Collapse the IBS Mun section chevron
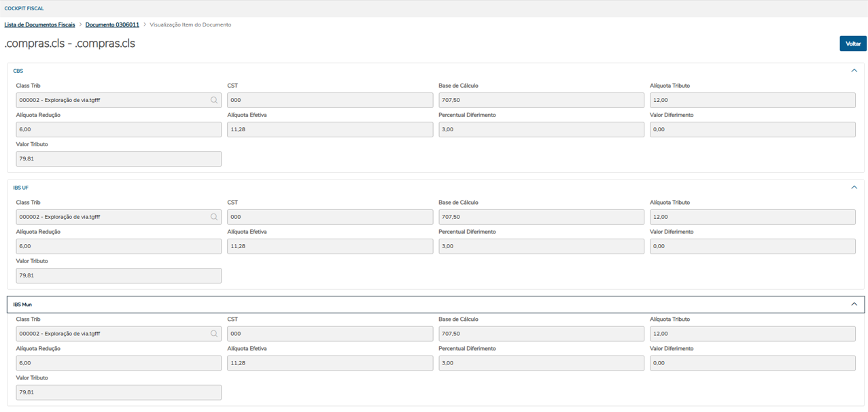This screenshot has width=868, height=412. pos(854,305)
